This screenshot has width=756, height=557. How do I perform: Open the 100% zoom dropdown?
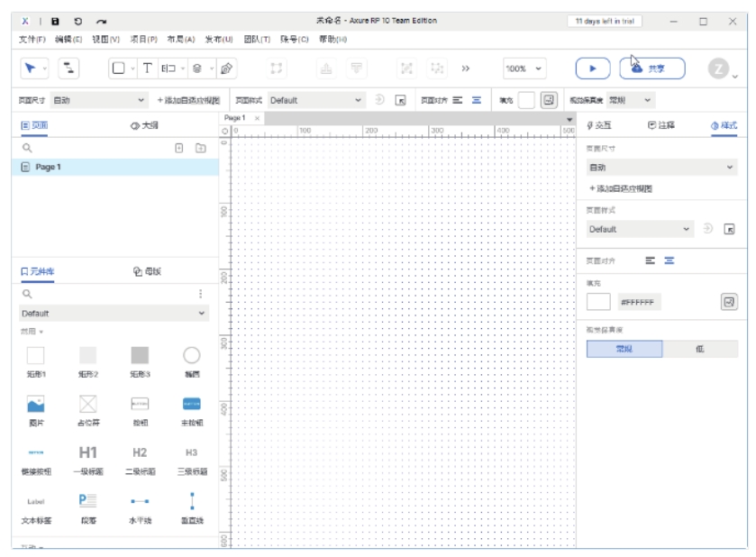524,68
